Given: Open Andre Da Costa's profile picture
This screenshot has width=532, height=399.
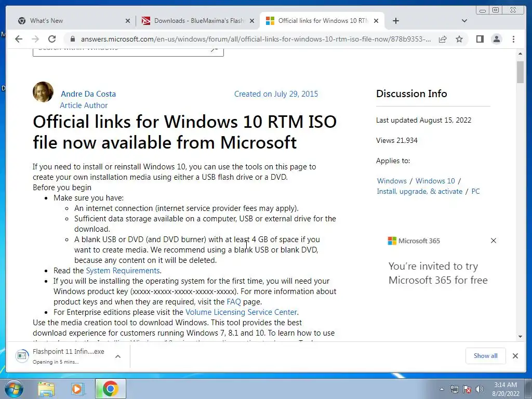Looking at the screenshot, I should tap(43, 91).
